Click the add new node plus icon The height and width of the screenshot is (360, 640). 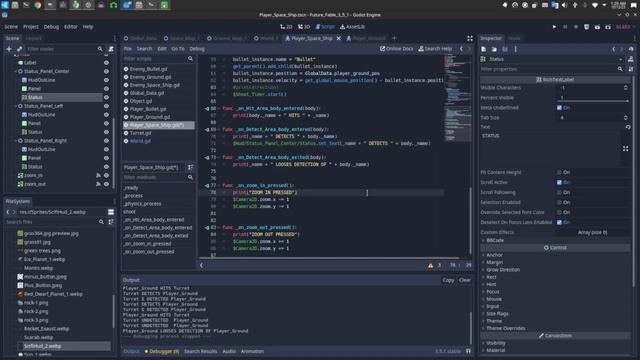(9, 49)
